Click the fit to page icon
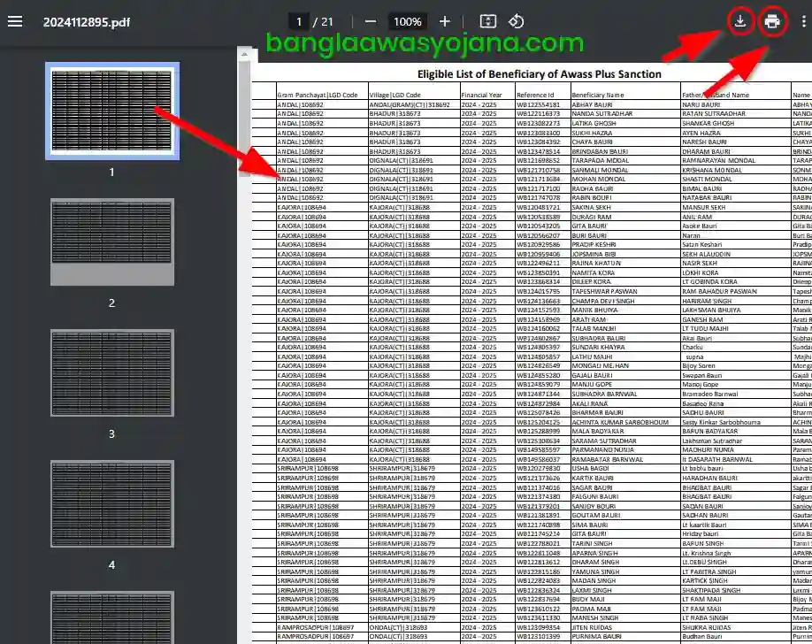Viewport: 812px width, 644px height. [487, 22]
